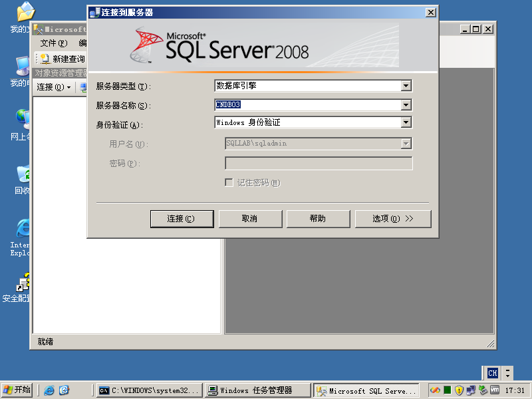532x399 pixels.
Task: Open the 服务器类型 dropdown arrow
Action: pyautogui.click(x=406, y=86)
